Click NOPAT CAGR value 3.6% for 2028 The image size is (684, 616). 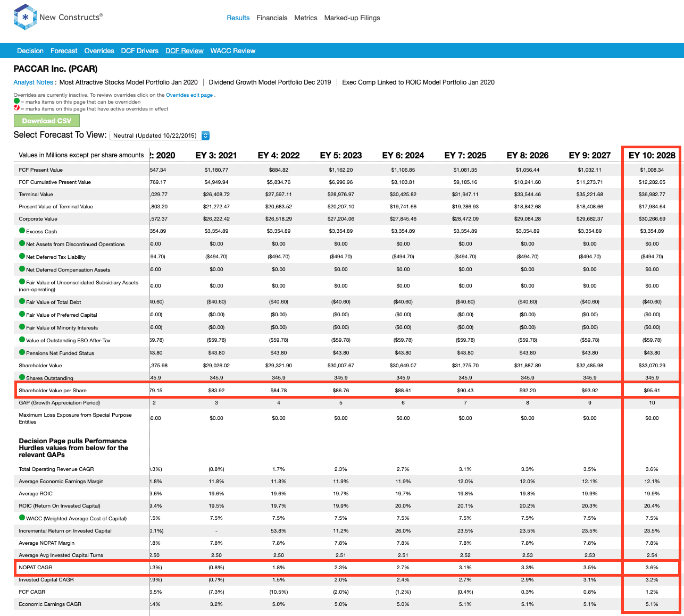(652, 567)
